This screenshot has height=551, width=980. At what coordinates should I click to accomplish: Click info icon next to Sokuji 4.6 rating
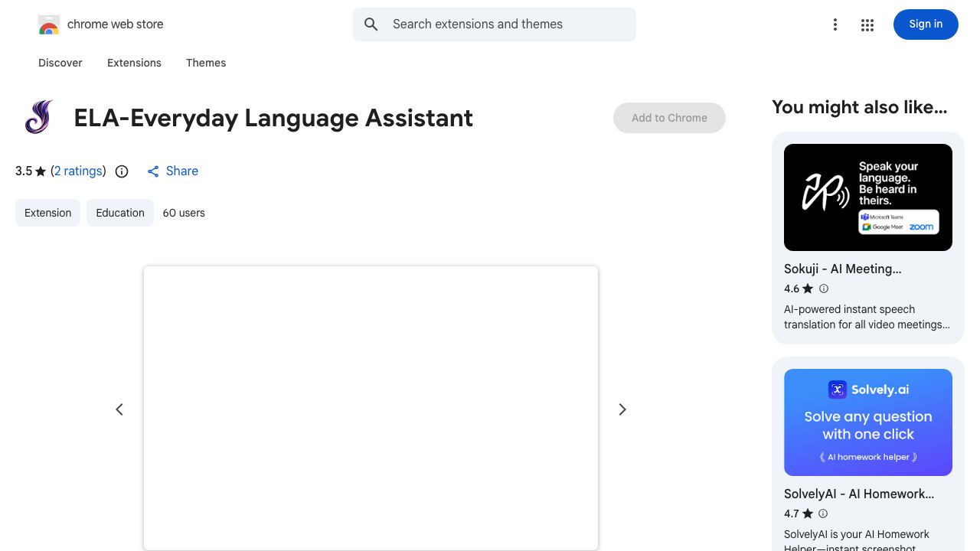click(x=824, y=289)
